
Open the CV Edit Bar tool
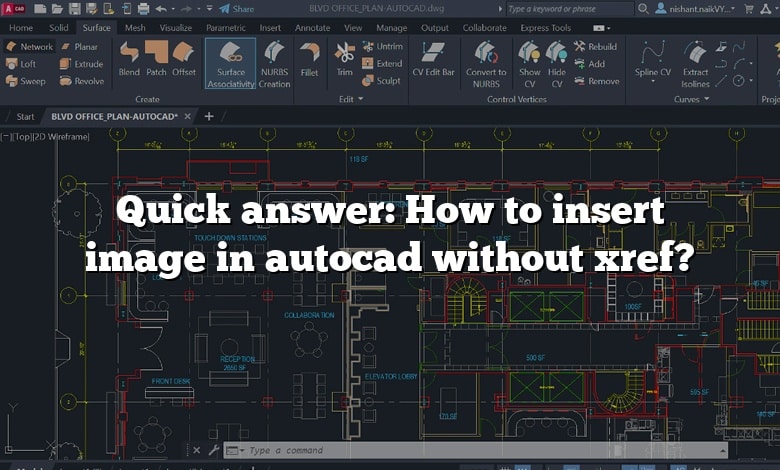point(433,59)
